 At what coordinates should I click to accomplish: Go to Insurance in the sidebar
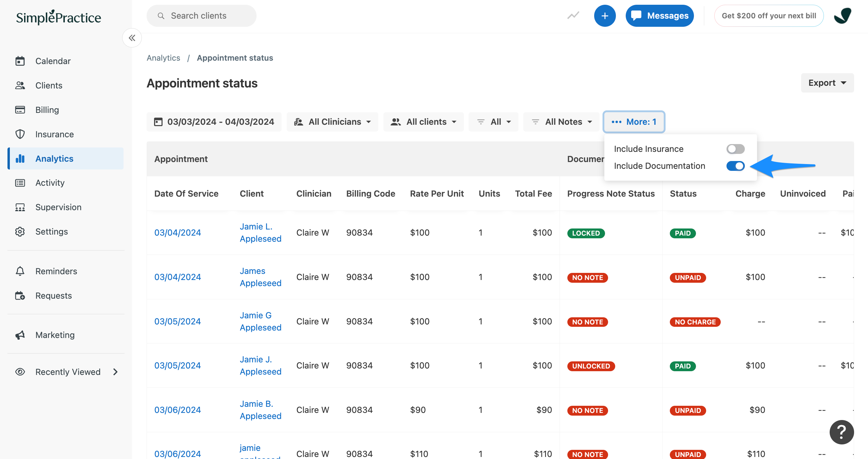(65, 134)
